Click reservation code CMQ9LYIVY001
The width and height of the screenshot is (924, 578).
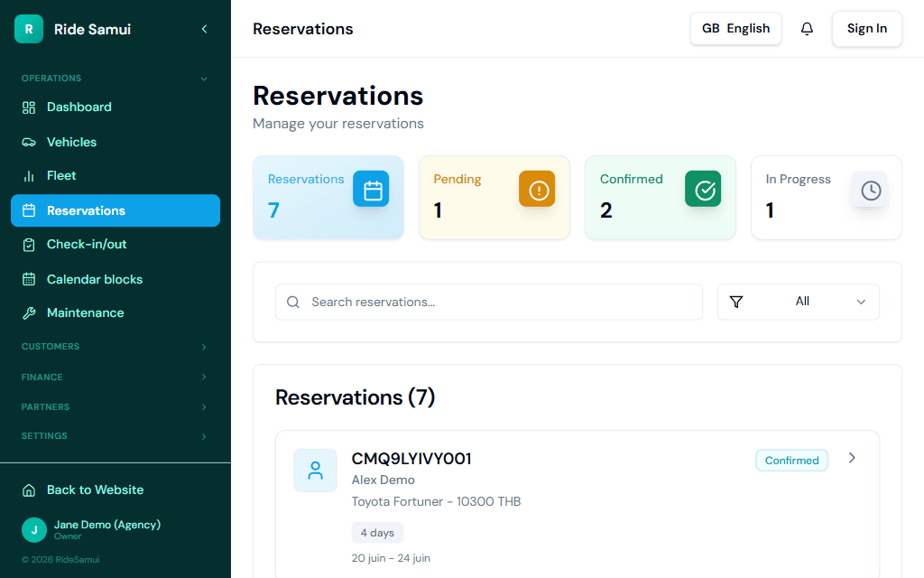[x=411, y=459]
